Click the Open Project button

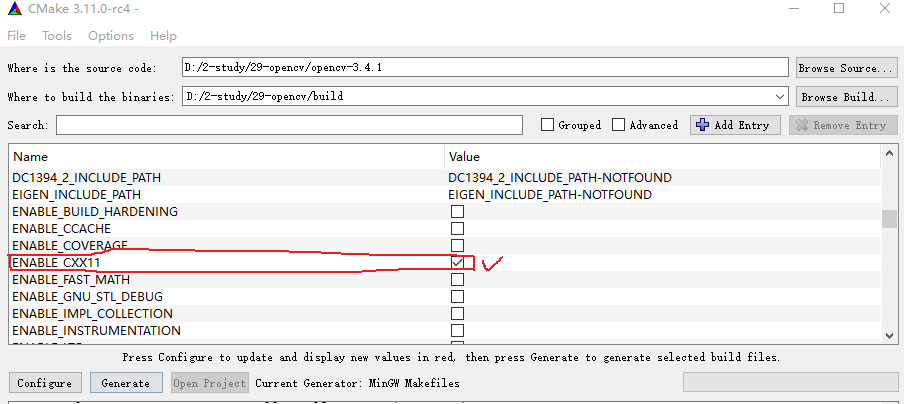click(210, 383)
